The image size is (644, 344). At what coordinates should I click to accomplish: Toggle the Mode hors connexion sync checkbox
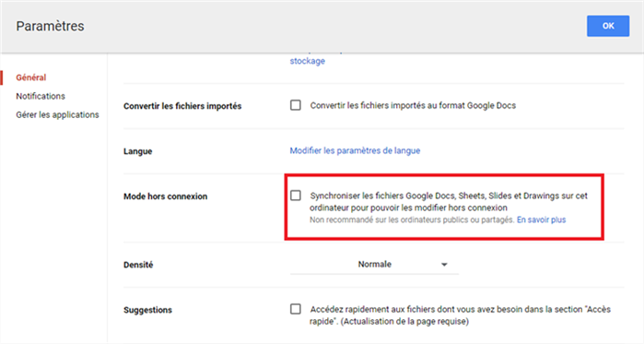[296, 196]
